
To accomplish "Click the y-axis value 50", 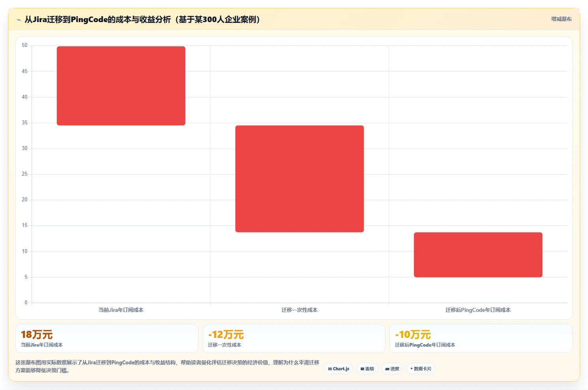I will click(x=24, y=45).
